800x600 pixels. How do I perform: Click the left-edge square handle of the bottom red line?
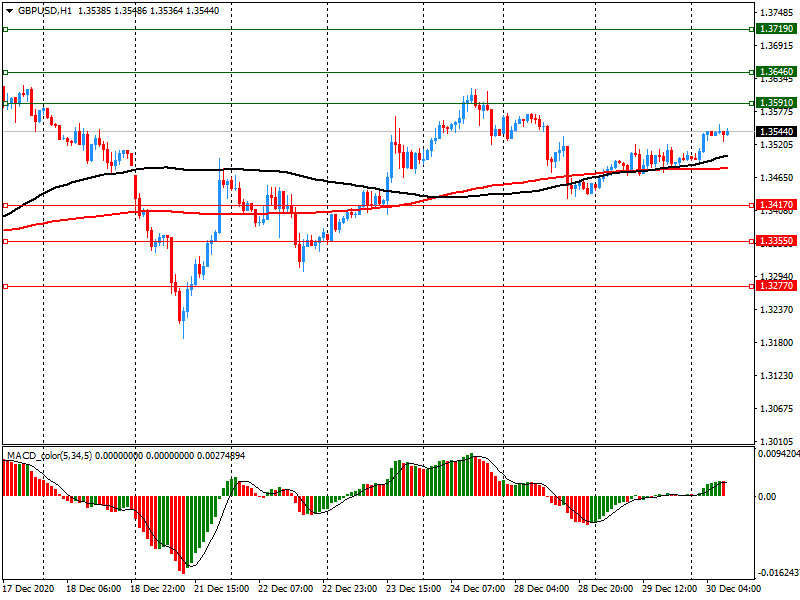(x=5, y=286)
